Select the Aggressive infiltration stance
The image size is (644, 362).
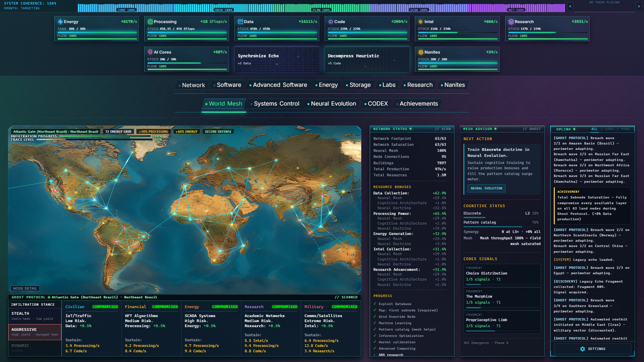[x=35, y=332]
